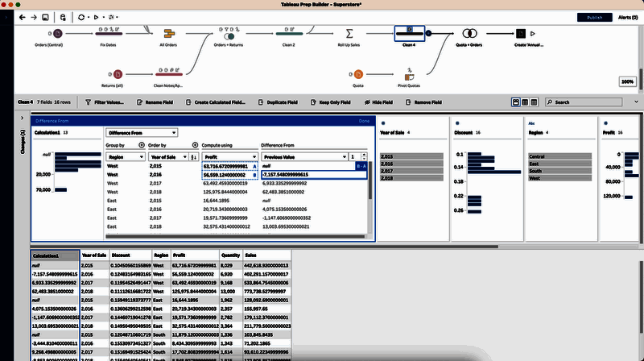Viewport: 644px width, 361px height.
Task: Click the refresh data icon
Action: click(x=82, y=17)
